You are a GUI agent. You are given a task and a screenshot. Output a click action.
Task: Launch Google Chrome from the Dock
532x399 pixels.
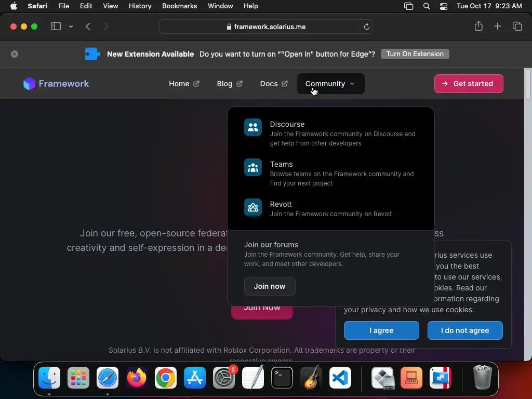[x=166, y=378]
